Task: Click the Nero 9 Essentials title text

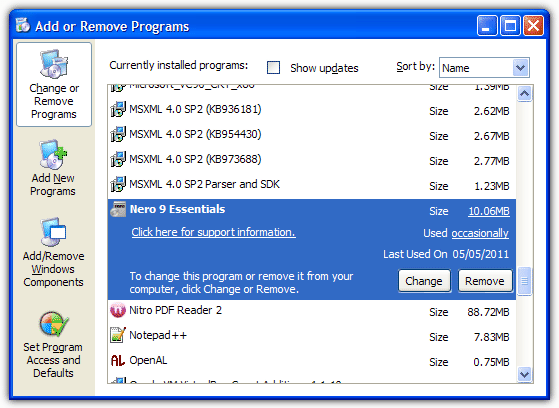Action: [x=177, y=209]
